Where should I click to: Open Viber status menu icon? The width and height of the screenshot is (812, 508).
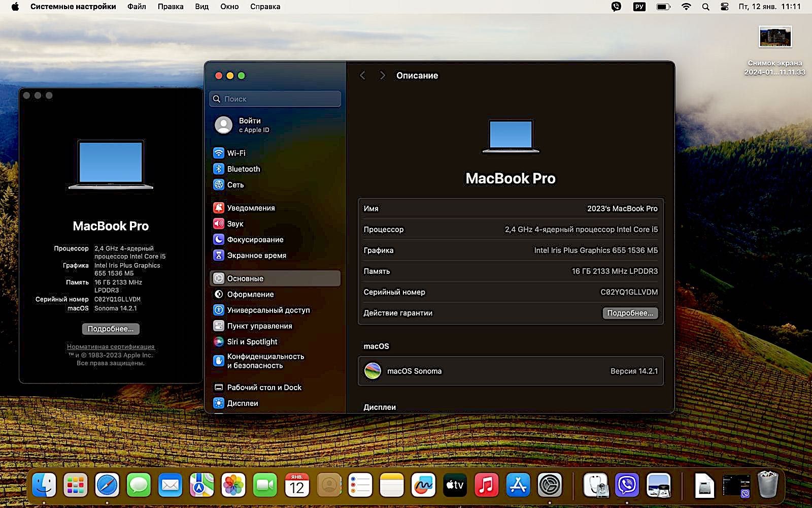(x=616, y=7)
